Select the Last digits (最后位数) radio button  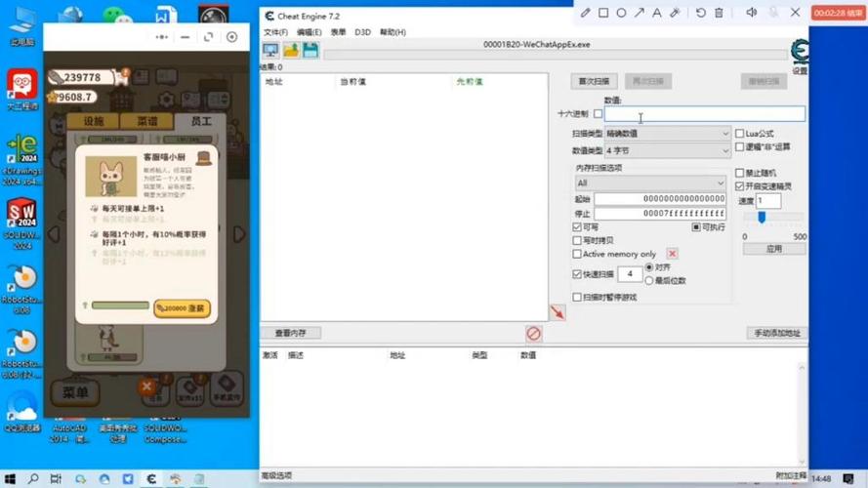648,280
